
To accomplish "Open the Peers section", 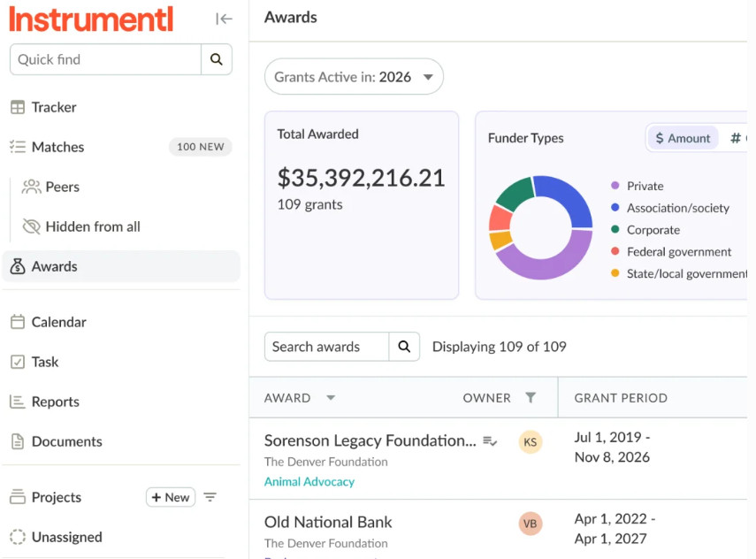I will (x=63, y=187).
